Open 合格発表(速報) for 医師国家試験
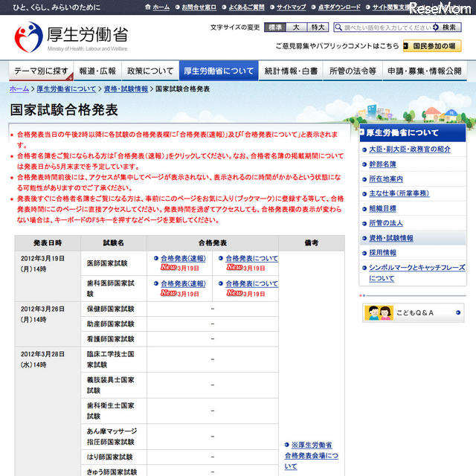This screenshot has height=476, width=476. pyautogui.click(x=183, y=258)
